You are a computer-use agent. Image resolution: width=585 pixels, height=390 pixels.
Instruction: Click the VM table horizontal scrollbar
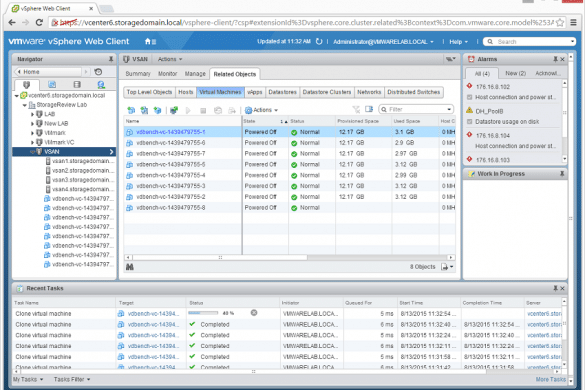pyautogui.click(x=220, y=258)
